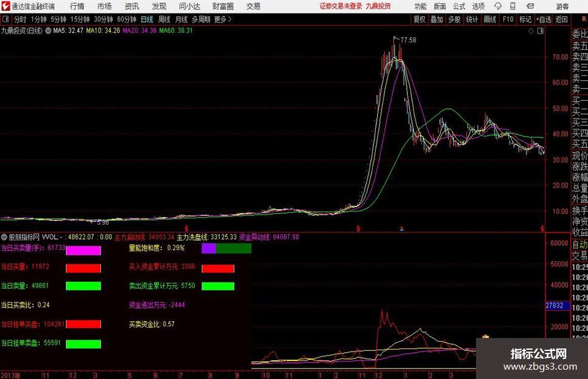Open the mobile phone icon in top bar
The height and width of the screenshot is (379, 588).
click(x=513, y=6)
